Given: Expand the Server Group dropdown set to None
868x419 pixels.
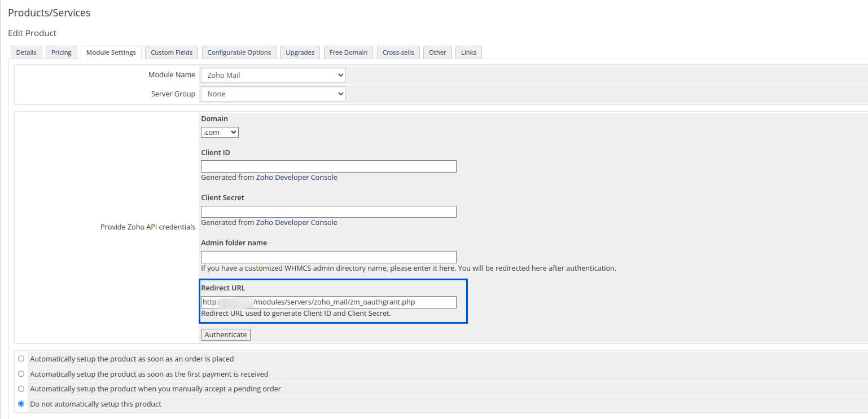Looking at the screenshot, I should [x=273, y=94].
